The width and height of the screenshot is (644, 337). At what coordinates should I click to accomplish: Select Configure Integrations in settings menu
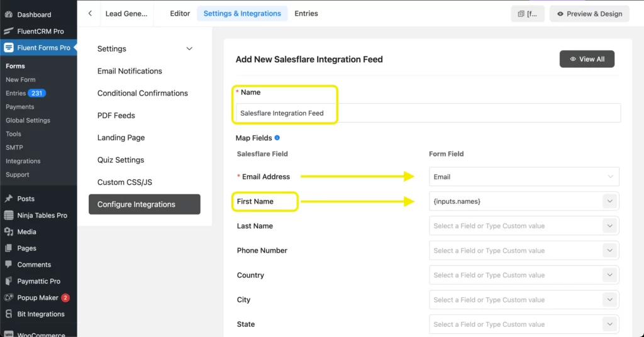coord(144,204)
